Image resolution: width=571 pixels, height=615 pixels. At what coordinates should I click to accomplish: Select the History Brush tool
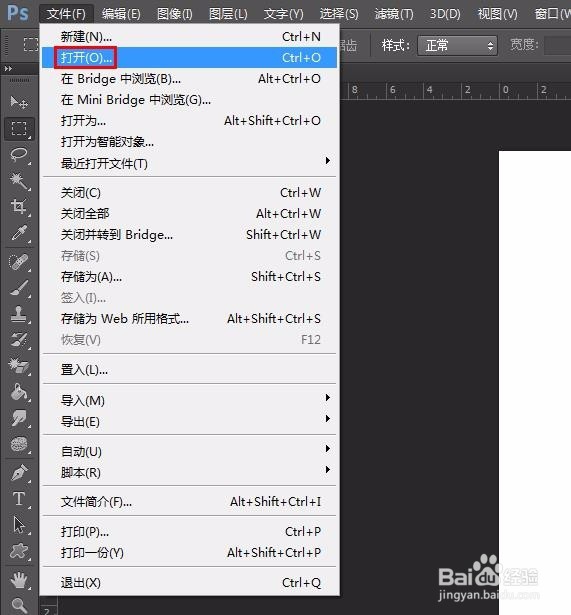[19, 340]
